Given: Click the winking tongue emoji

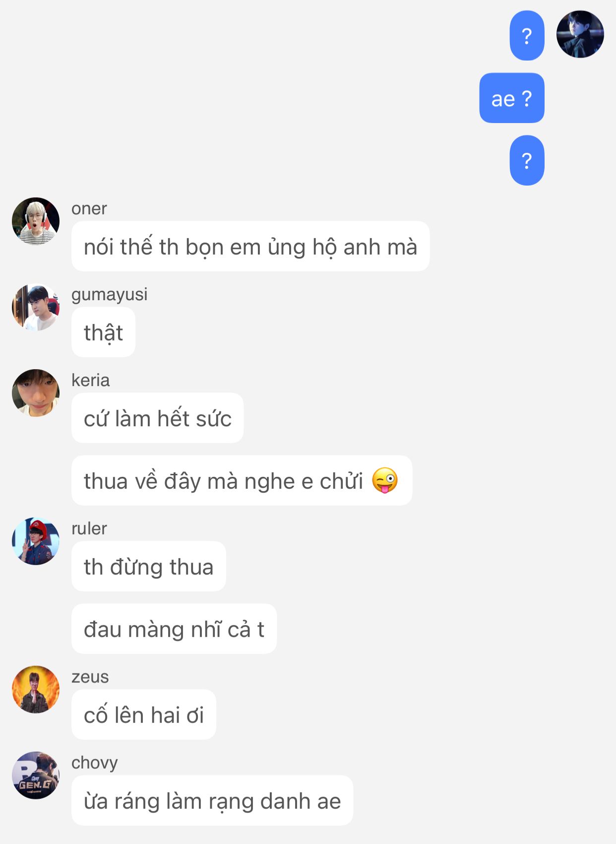Looking at the screenshot, I should coord(385,480).
